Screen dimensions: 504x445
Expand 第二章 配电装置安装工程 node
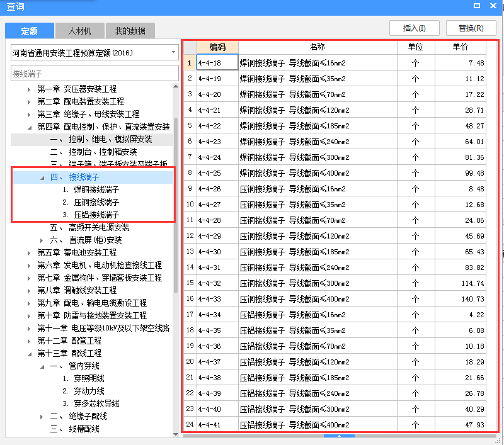[x=29, y=102]
